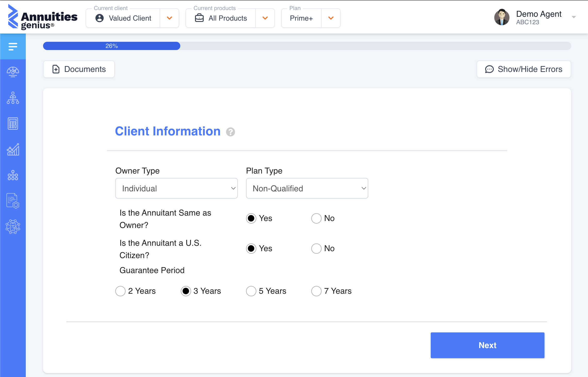588x377 pixels.
Task: Expand the Owner Type dropdown
Action: tap(176, 188)
